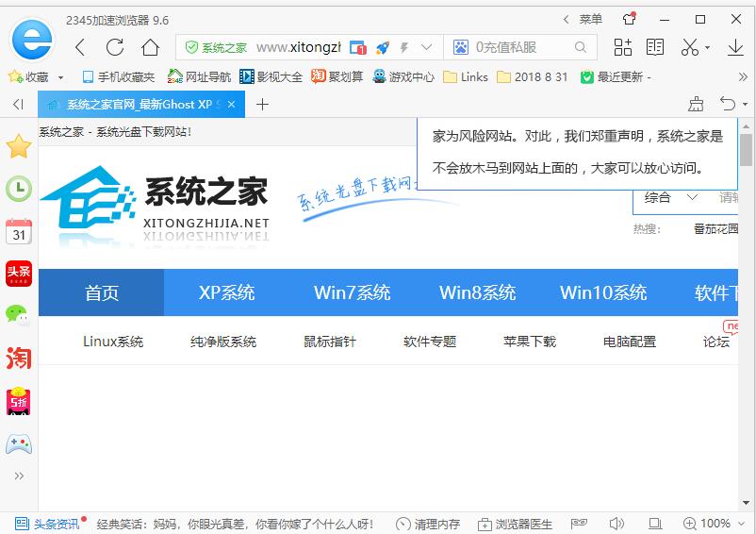Expand the scissors tool dropdown arrow
This screenshot has width=756, height=534.
point(707,48)
